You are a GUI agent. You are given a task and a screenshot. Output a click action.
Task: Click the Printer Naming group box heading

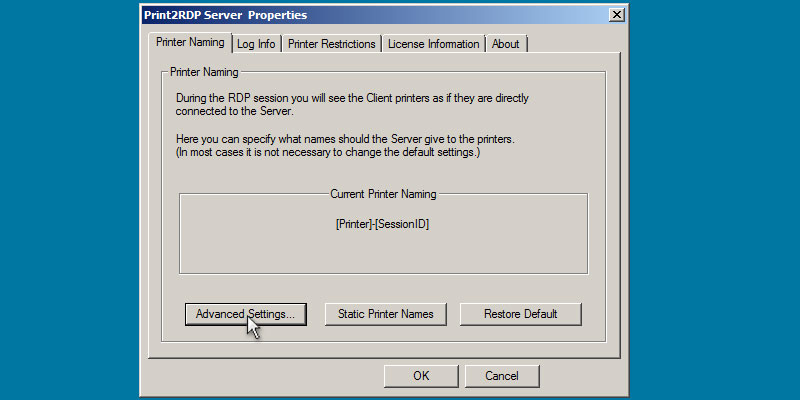[x=204, y=73]
